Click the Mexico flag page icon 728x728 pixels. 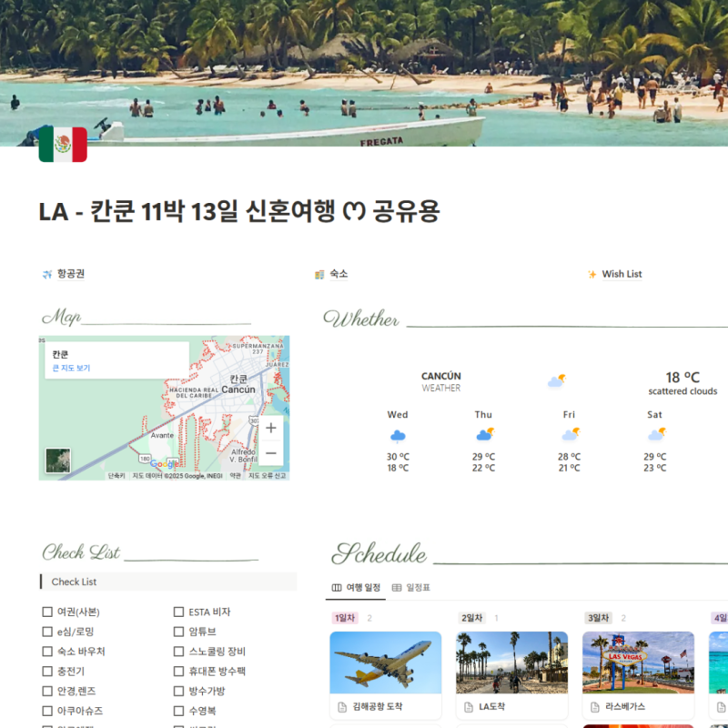[63, 145]
